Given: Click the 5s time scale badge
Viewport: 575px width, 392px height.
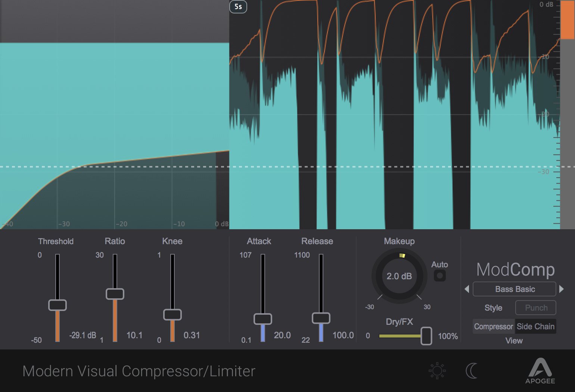Looking at the screenshot, I should coord(238,7).
